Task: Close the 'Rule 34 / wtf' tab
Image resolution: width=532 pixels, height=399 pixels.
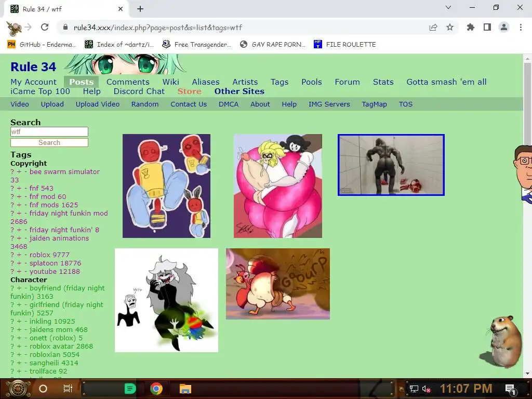Action: point(121,9)
